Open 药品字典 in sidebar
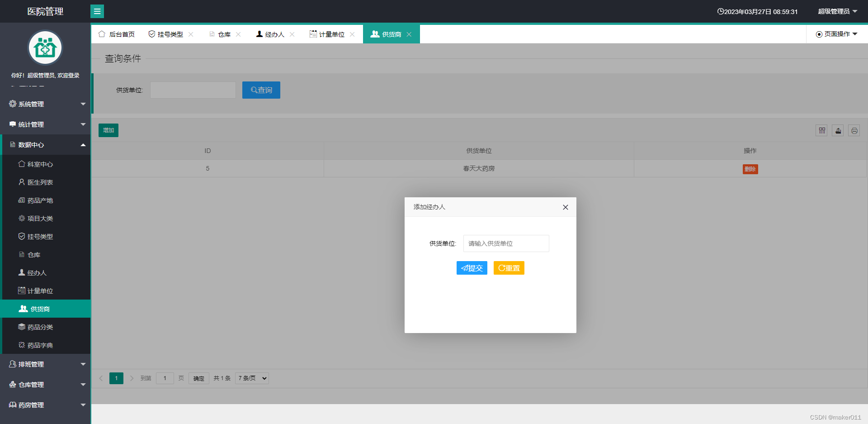This screenshot has height=424, width=868. click(46, 345)
